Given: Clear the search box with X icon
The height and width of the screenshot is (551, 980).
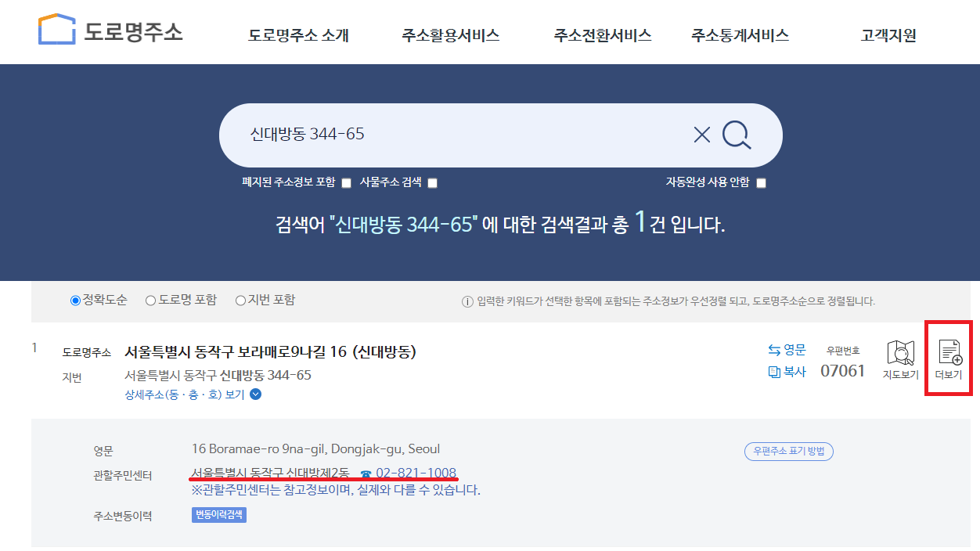Looking at the screenshot, I should [702, 135].
